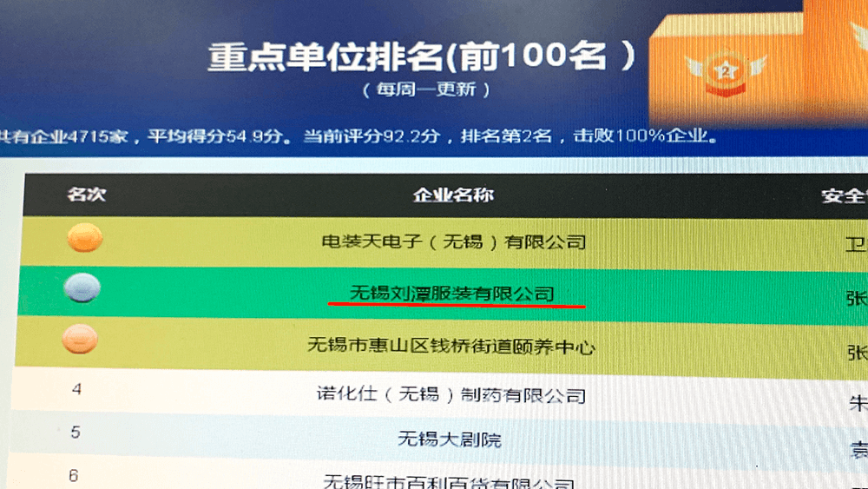Open the underlined 无锡刘潭服装有限公司 entry

(x=451, y=293)
